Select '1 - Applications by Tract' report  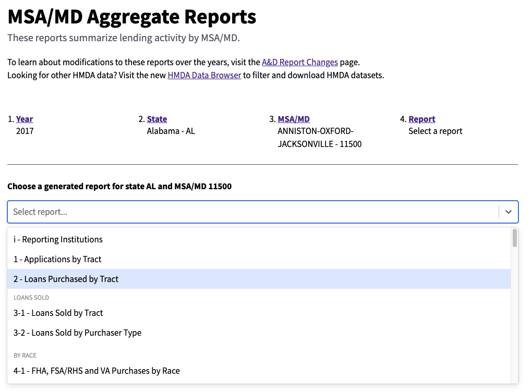click(x=57, y=259)
